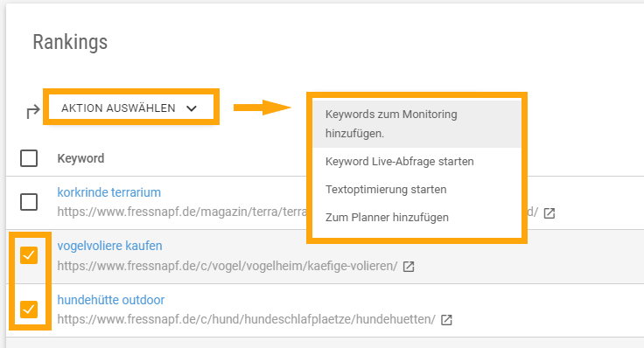Image resolution: width=644 pixels, height=348 pixels.
Task: Select Keyword Live-Abfrage starten menu entry
Action: click(416, 161)
